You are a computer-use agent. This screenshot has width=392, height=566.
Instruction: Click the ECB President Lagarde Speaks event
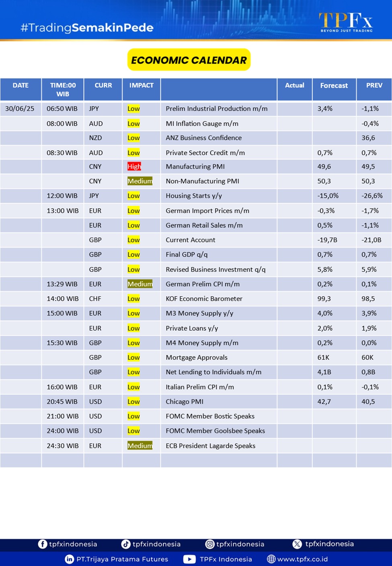coord(210,446)
